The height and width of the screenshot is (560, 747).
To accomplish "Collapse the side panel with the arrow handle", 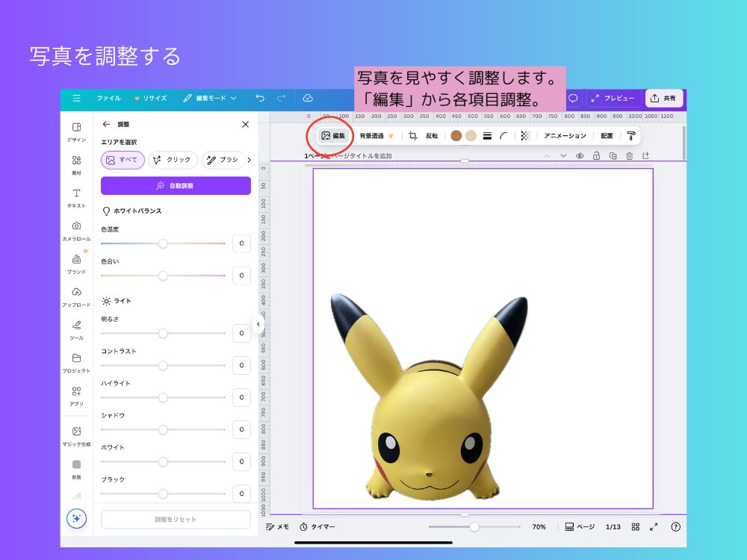I will (x=258, y=324).
